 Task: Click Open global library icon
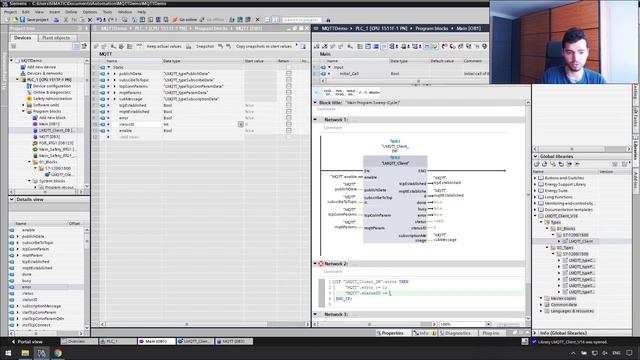pos(544,164)
